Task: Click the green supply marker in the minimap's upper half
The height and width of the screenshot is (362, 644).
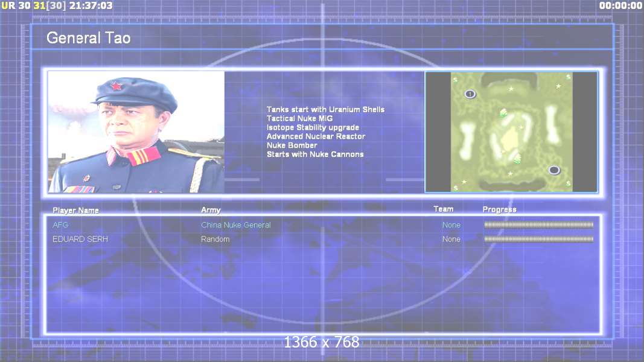Action: [x=503, y=112]
